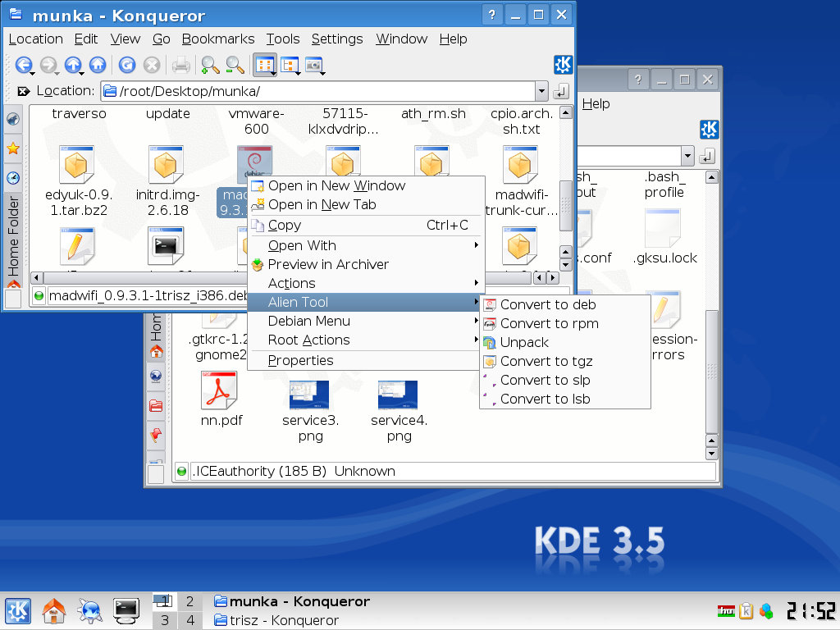This screenshot has width=840, height=630.
Task: Click Go button beside Location field
Action: coord(560,92)
